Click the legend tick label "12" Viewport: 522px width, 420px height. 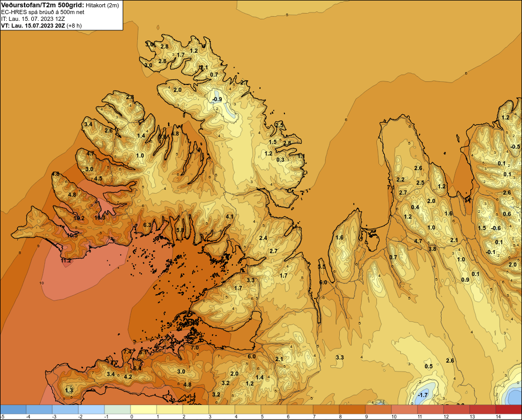coord(446,417)
